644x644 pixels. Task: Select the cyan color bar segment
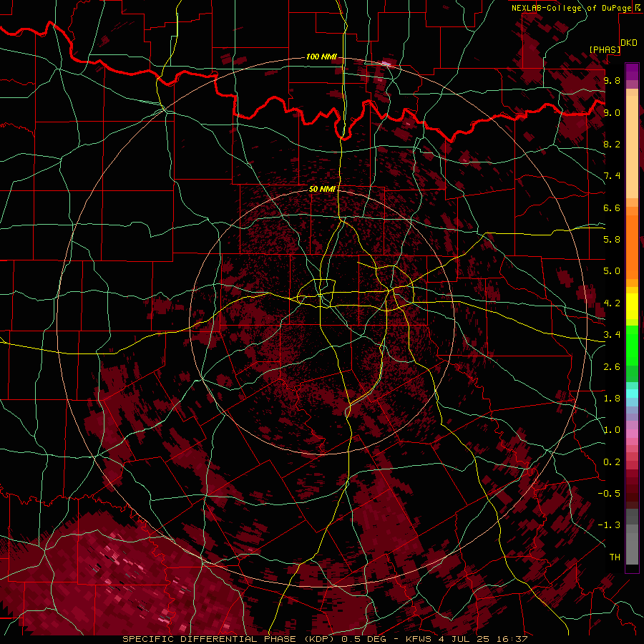(632, 394)
